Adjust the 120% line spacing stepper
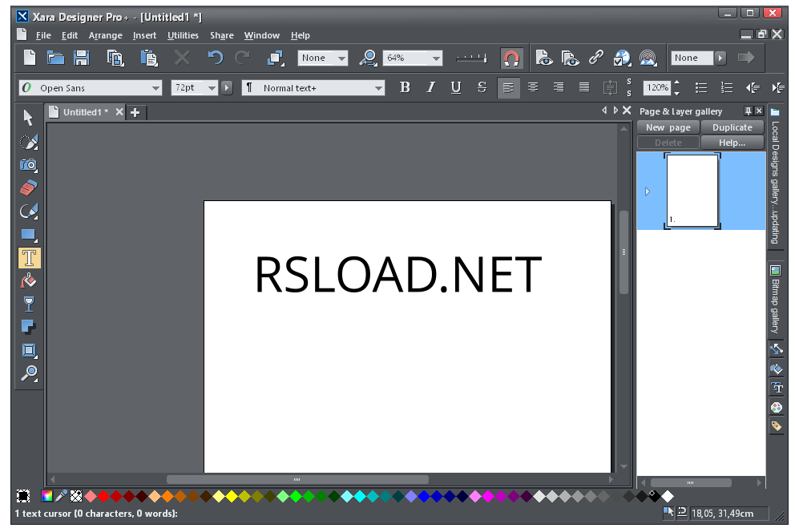The image size is (795, 532). tap(677, 87)
